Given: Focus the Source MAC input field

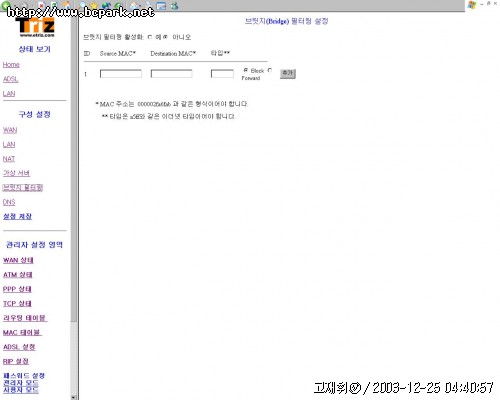Looking at the screenshot, I should pyautogui.click(x=121, y=74).
